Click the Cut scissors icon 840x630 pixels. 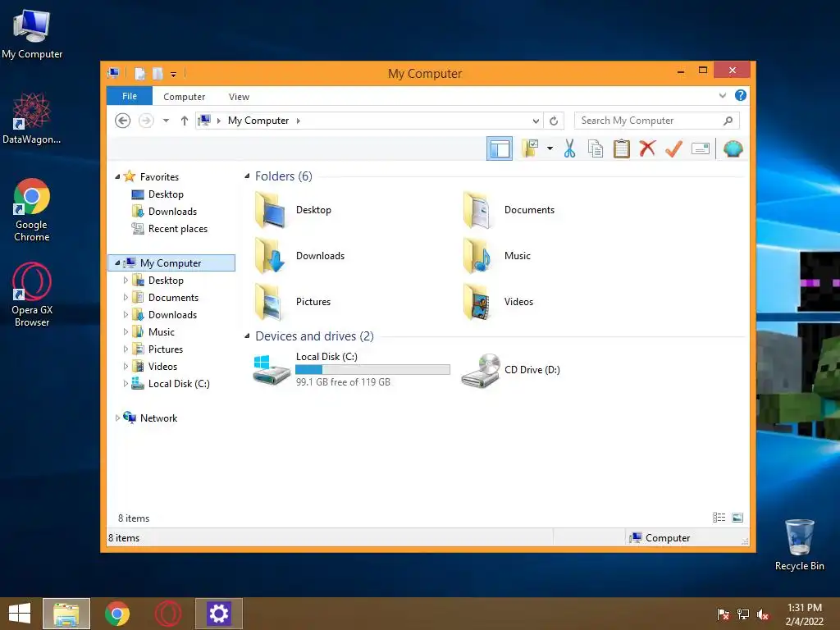coord(569,148)
